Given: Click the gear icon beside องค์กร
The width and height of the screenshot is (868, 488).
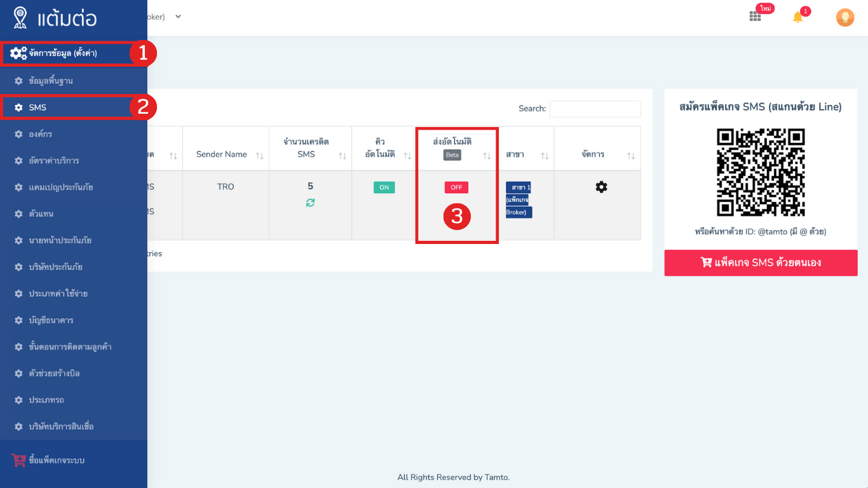Looking at the screenshot, I should tap(18, 135).
